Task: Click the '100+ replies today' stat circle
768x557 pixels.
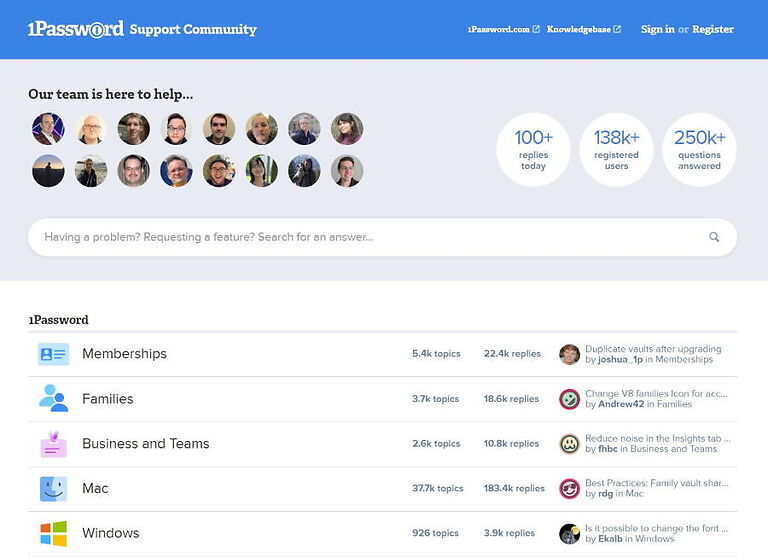Action: coord(533,149)
